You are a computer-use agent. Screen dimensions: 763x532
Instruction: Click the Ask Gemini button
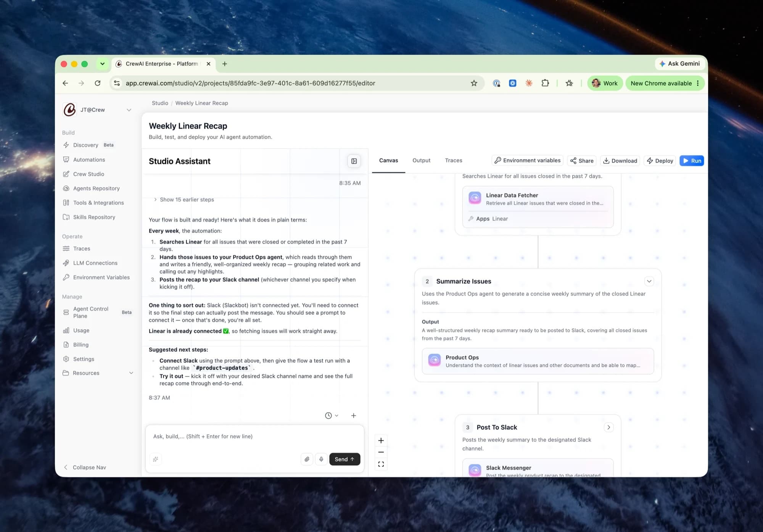coord(679,64)
